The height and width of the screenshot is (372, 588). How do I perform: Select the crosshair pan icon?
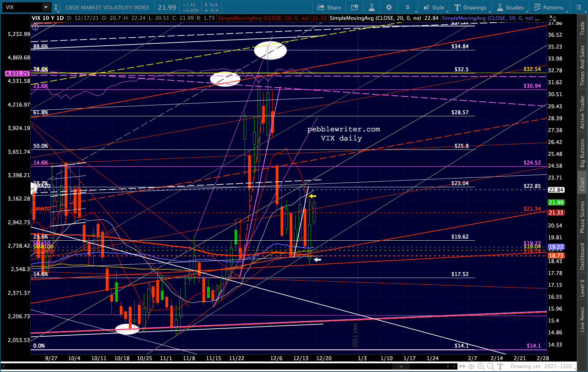[471, 366]
